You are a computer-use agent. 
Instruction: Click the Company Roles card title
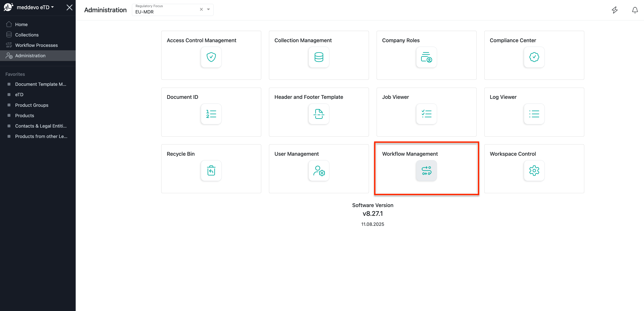(401, 40)
